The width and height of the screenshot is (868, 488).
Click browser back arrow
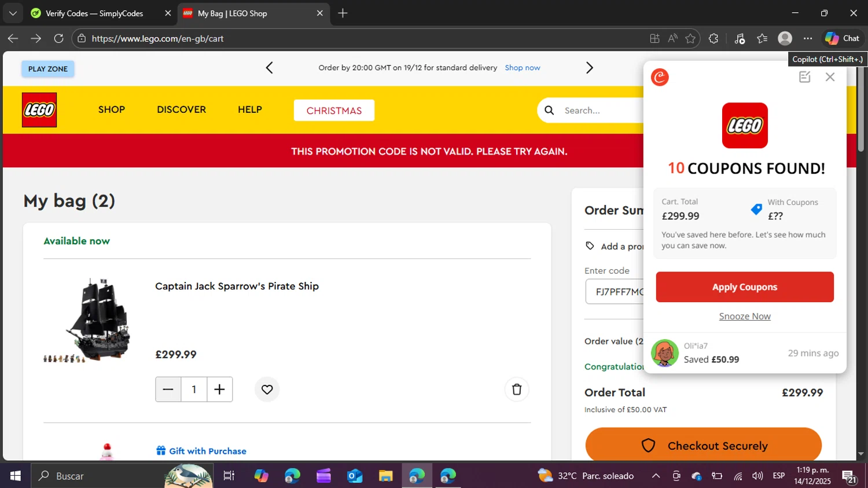[13, 38]
